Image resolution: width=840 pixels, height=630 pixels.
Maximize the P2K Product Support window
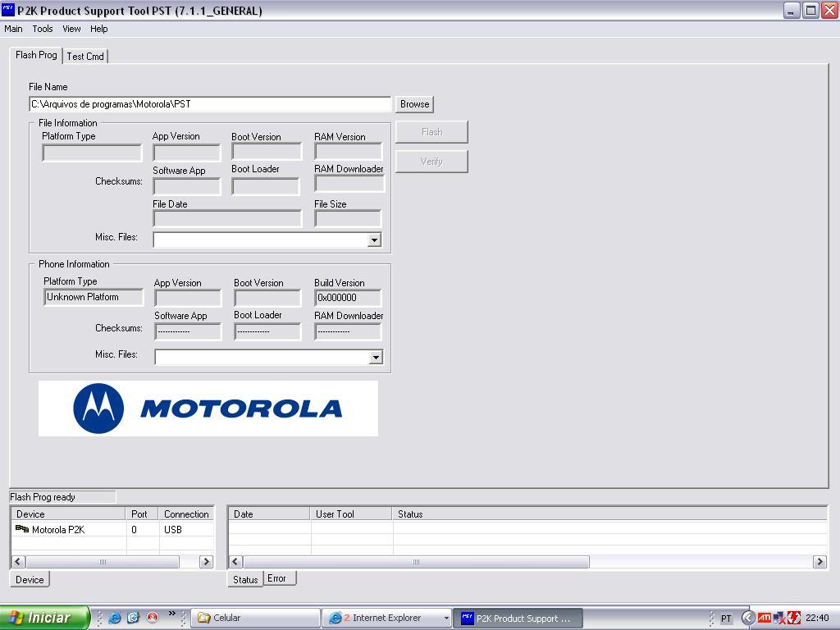pos(811,10)
